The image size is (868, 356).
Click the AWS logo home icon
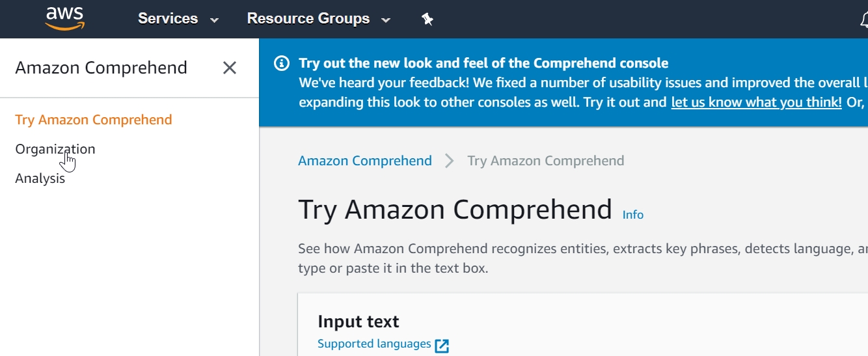[64, 18]
